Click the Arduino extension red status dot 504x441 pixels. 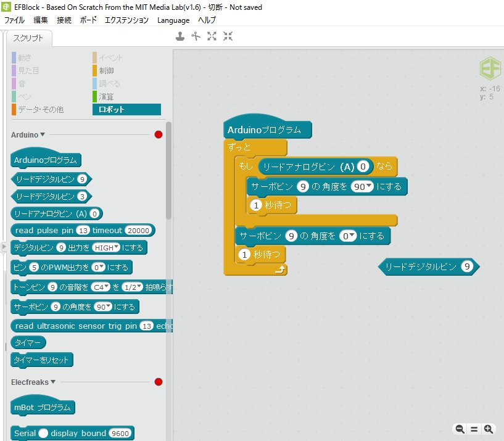click(x=159, y=134)
